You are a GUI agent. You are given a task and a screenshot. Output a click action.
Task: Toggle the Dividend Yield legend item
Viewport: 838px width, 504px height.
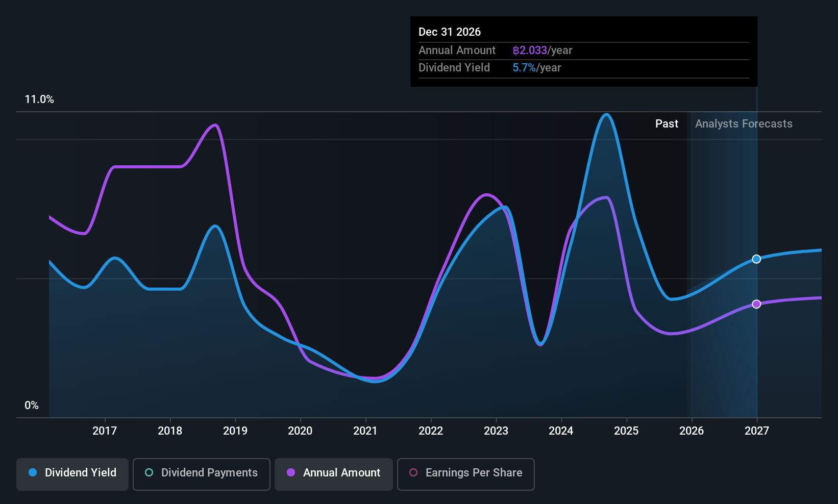pyautogui.click(x=72, y=473)
